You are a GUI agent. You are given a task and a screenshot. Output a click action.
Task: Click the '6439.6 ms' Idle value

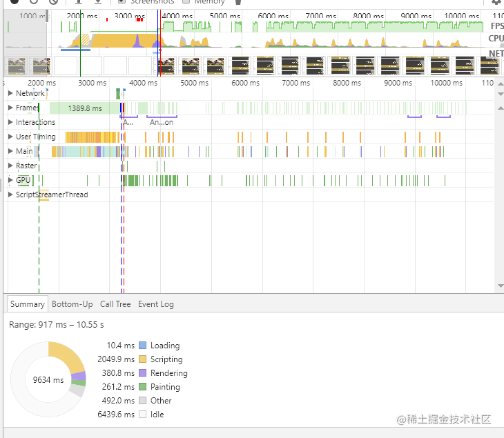[116, 415]
